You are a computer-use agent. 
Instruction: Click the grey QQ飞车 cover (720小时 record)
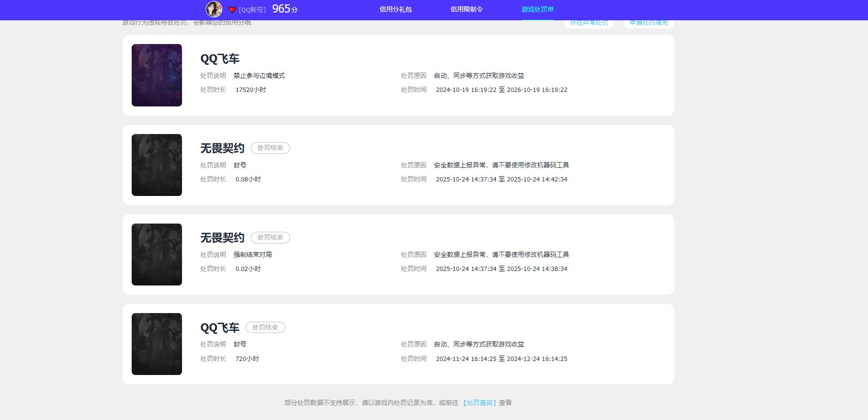click(157, 344)
